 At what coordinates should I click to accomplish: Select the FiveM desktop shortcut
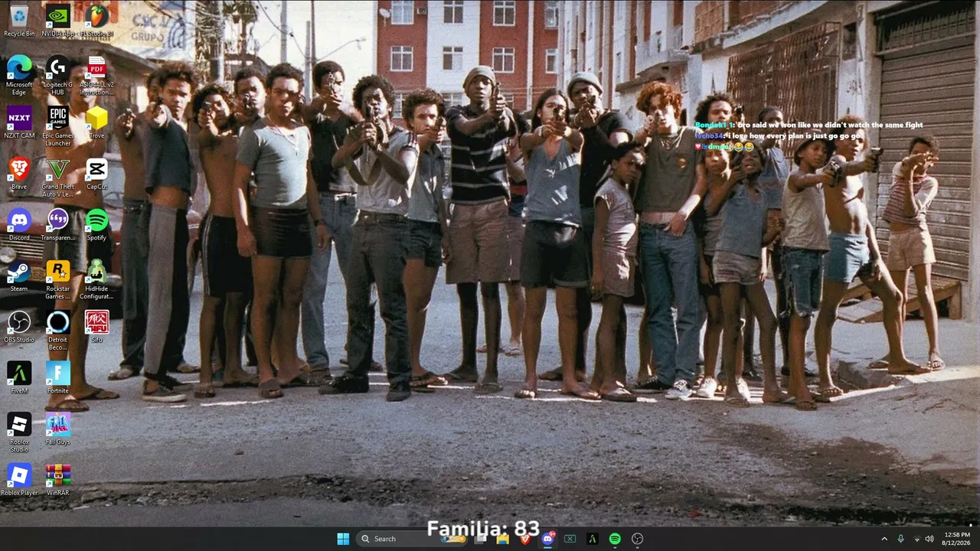(x=19, y=378)
